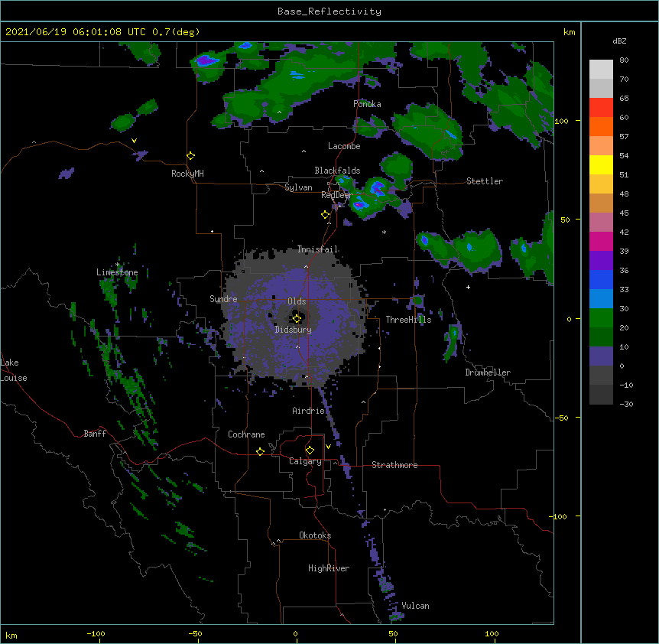The height and width of the screenshot is (644, 659).
Task: Click the RedDeer city label
Action: pyautogui.click(x=336, y=195)
